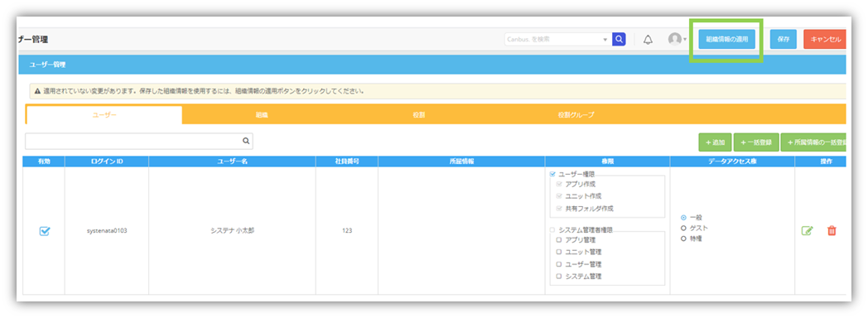Open the Canbus search dropdown arrow
This screenshot has width=868, height=318.
pyautogui.click(x=605, y=40)
